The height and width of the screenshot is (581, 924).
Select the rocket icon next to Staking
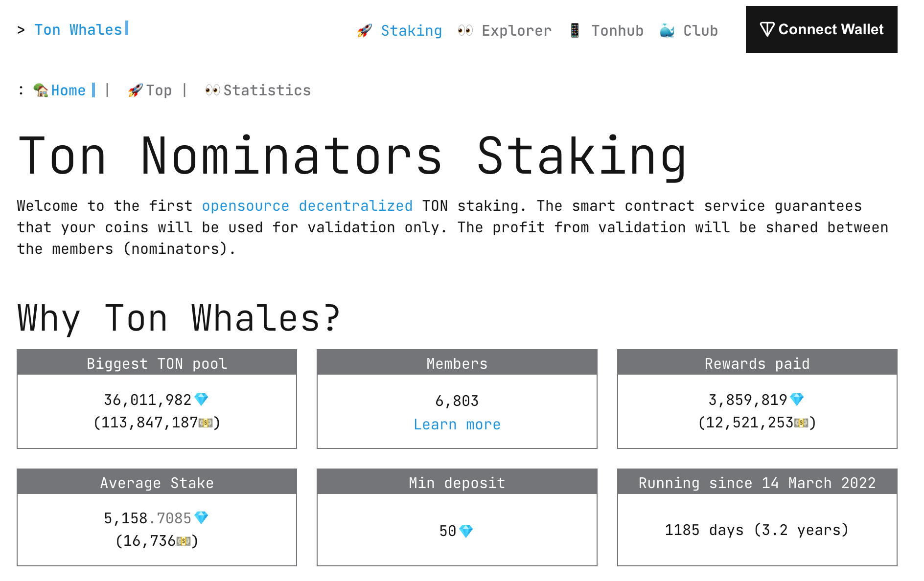tap(364, 30)
